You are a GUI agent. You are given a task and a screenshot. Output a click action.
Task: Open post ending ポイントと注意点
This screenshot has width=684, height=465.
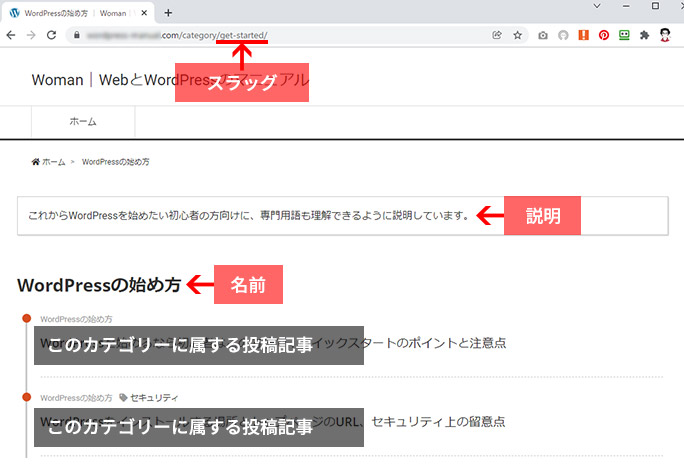(x=273, y=343)
